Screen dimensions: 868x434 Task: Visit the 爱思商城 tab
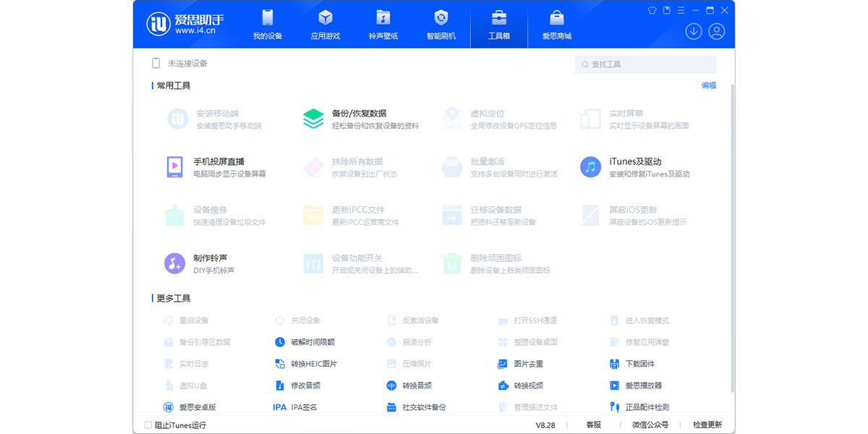coord(557,25)
